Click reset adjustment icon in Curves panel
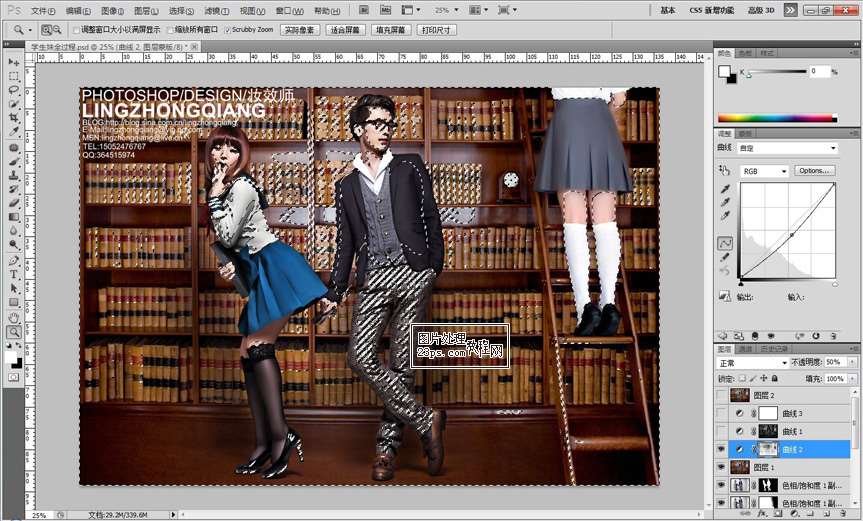 [x=816, y=336]
